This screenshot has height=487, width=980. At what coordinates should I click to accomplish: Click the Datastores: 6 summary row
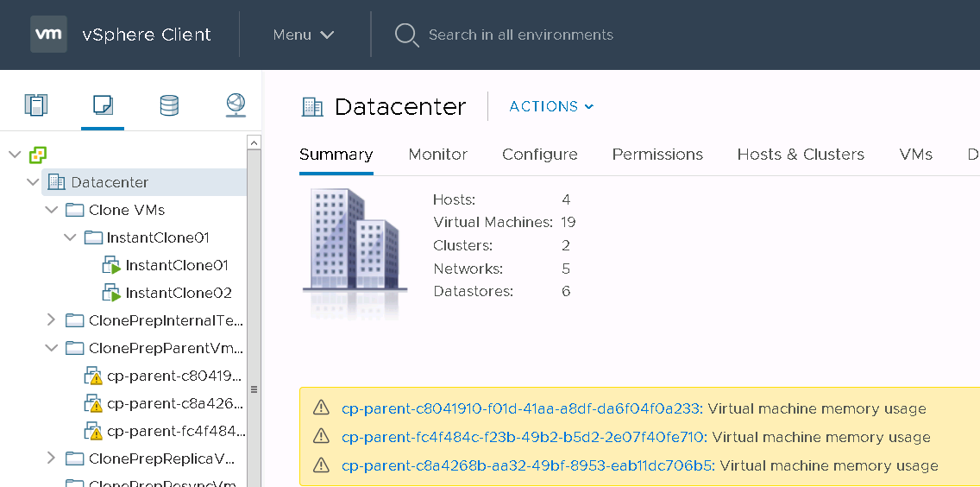(502, 291)
